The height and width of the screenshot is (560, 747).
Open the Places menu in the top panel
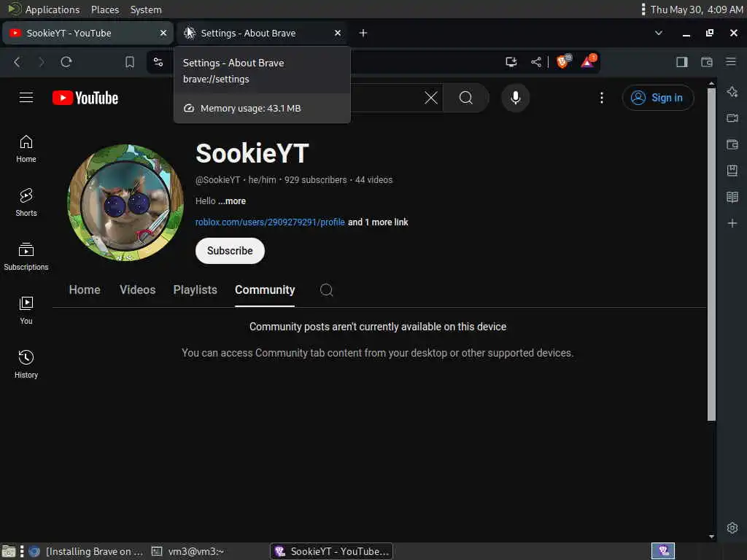click(x=105, y=9)
